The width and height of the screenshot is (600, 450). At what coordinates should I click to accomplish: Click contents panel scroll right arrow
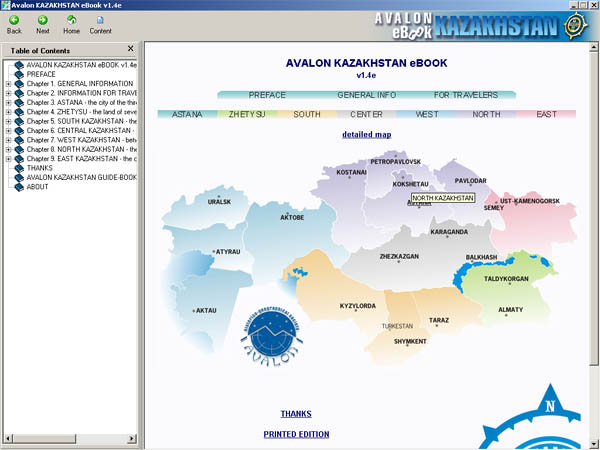pyautogui.click(x=132, y=439)
